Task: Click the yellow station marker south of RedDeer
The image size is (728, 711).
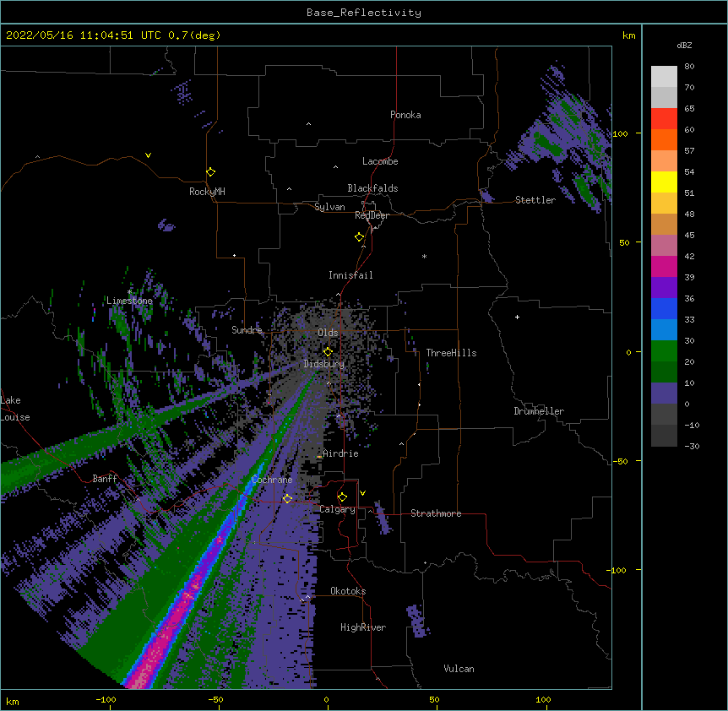Action: point(360,236)
